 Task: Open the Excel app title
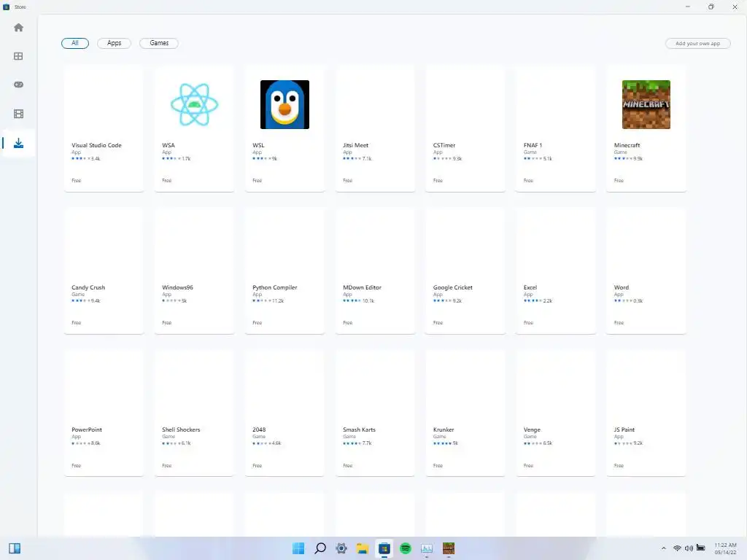pyautogui.click(x=530, y=287)
